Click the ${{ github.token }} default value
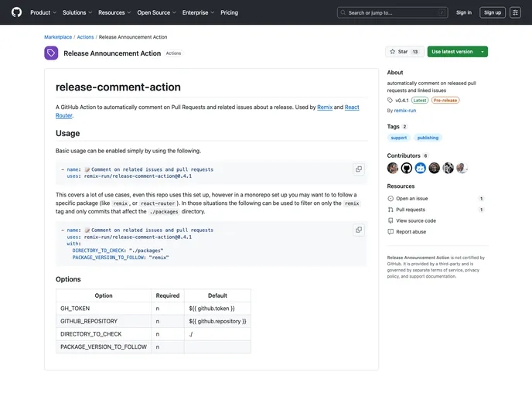The height and width of the screenshot is (396, 532). click(212, 309)
